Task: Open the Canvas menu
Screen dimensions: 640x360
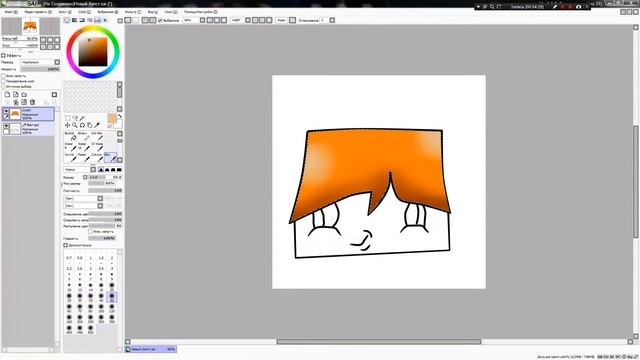Action: click(65, 12)
